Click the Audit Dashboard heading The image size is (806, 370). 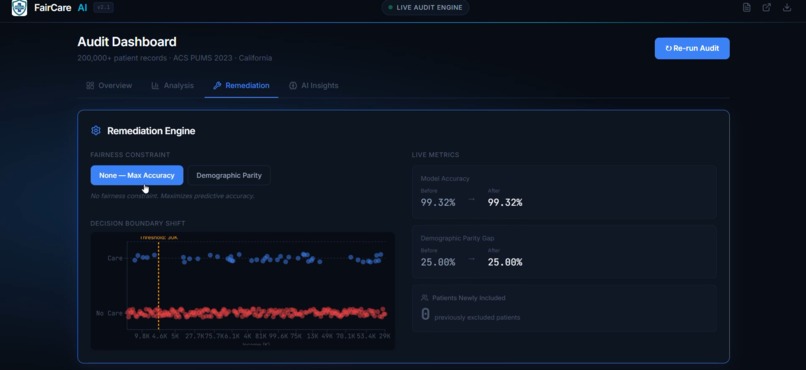coord(127,42)
